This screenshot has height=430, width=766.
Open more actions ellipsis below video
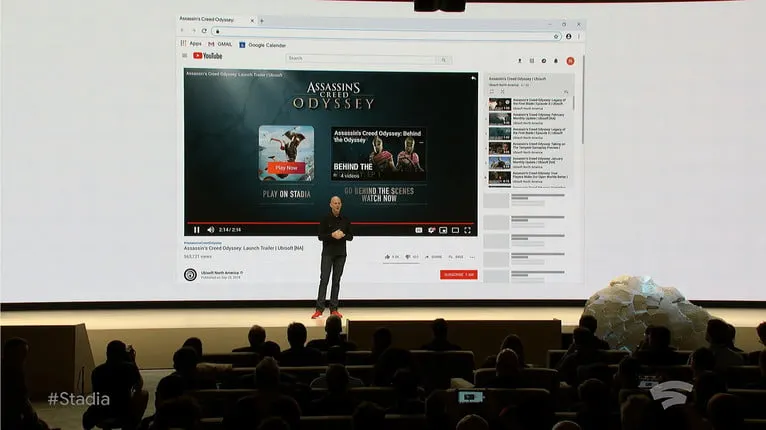[472, 257]
